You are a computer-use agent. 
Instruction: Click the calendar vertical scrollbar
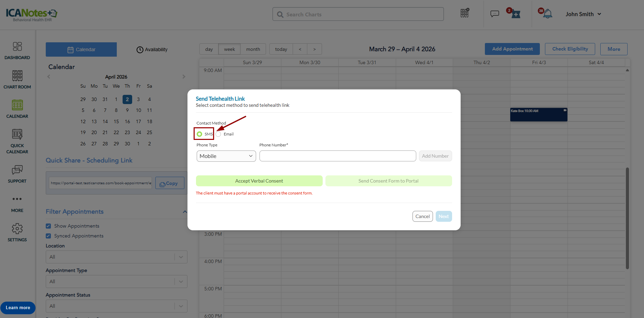pyautogui.click(x=627, y=218)
